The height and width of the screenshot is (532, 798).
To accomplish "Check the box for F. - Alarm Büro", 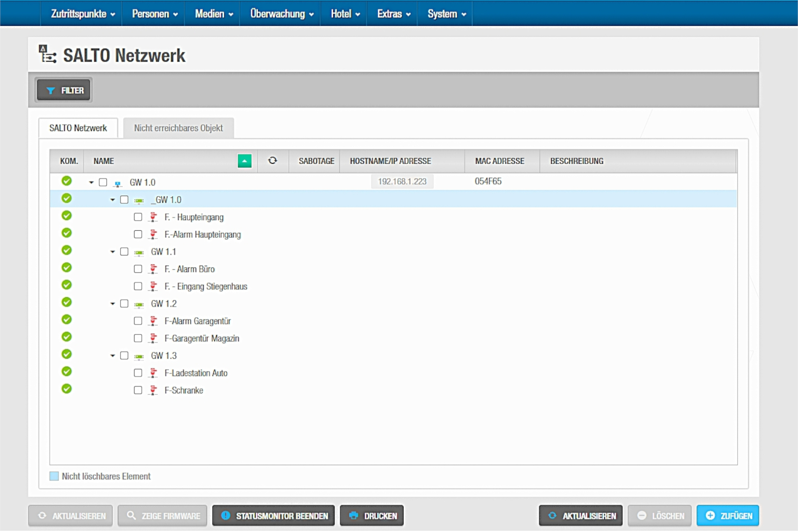I will pyautogui.click(x=138, y=269).
